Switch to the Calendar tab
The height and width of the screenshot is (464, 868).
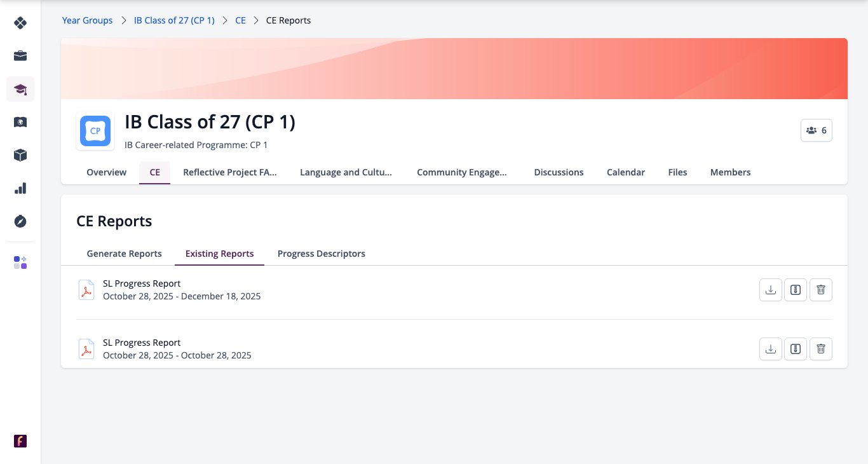point(626,172)
